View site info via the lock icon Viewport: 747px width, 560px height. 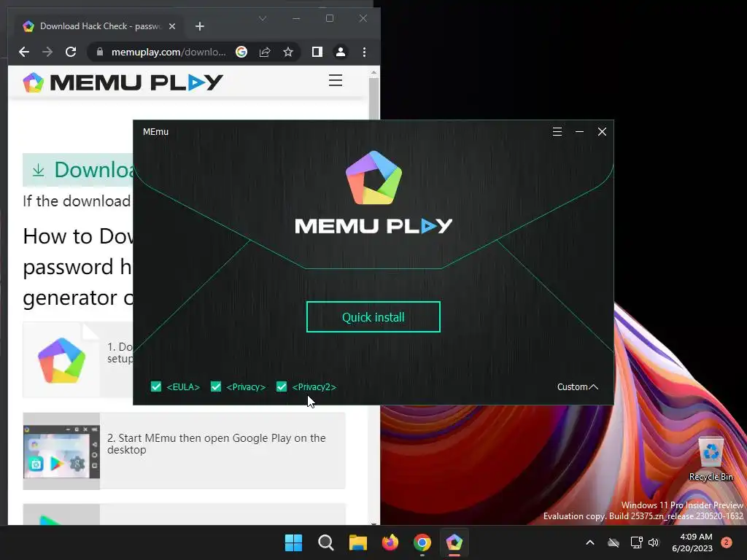click(99, 52)
